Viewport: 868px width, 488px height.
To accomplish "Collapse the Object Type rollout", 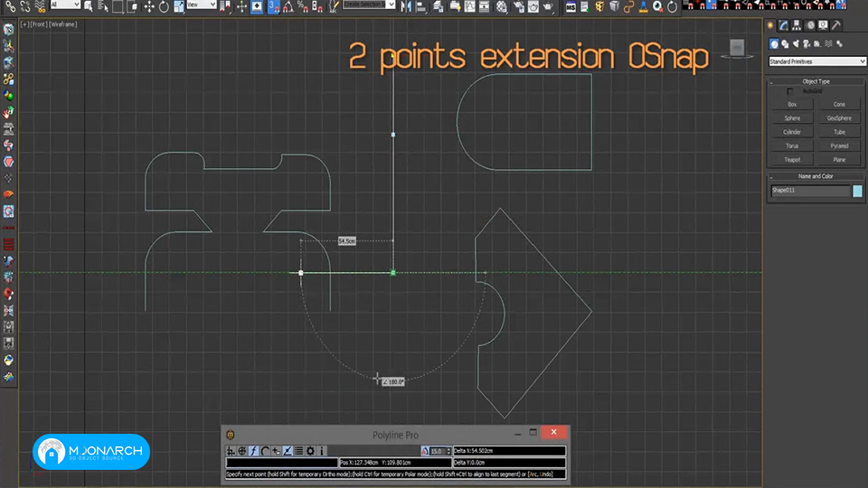I will (816, 81).
